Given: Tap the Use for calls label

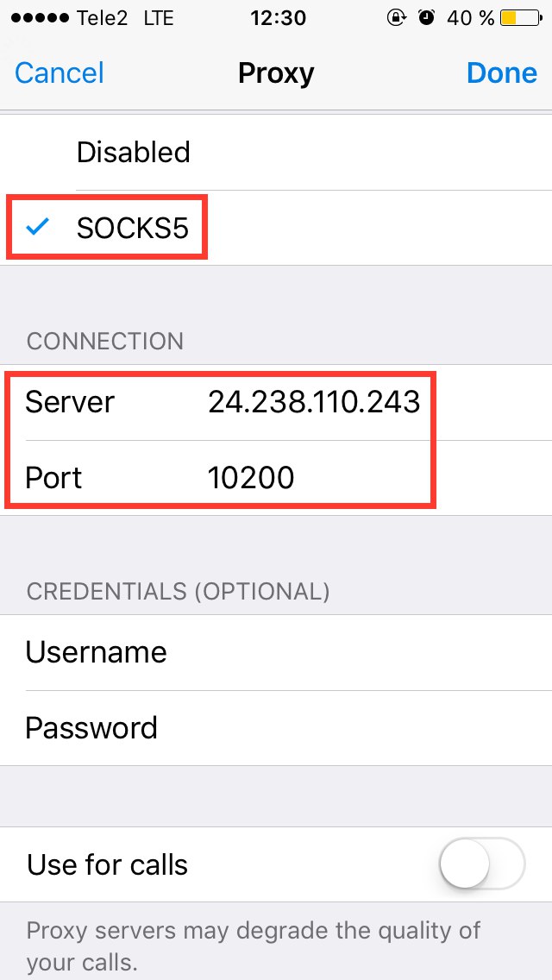Looking at the screenshot, I should 108,864.
